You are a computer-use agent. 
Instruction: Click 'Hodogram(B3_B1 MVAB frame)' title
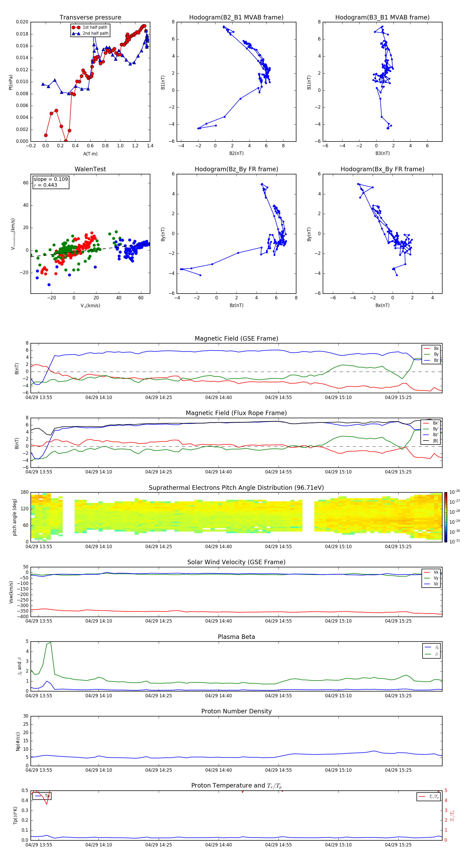click(x=382, y=17)
